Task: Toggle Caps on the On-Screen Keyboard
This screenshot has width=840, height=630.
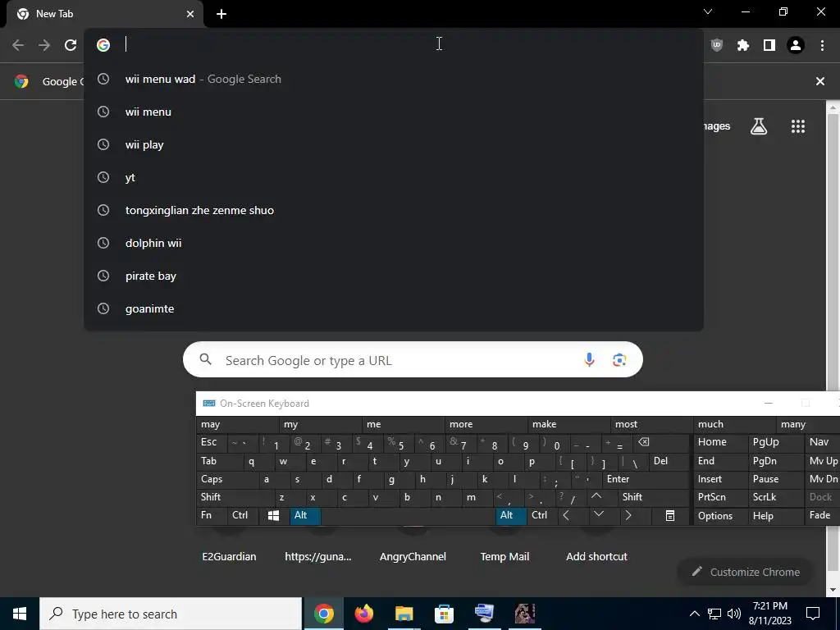Action: 228,479
